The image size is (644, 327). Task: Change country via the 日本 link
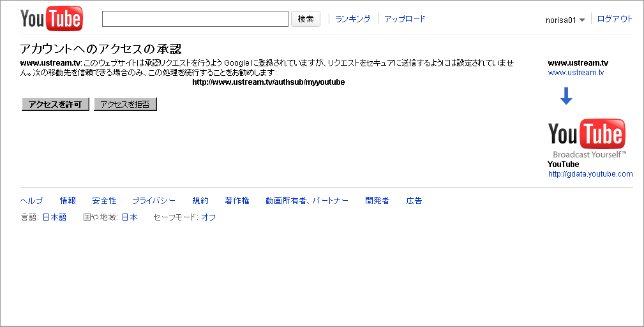point(130,217)
